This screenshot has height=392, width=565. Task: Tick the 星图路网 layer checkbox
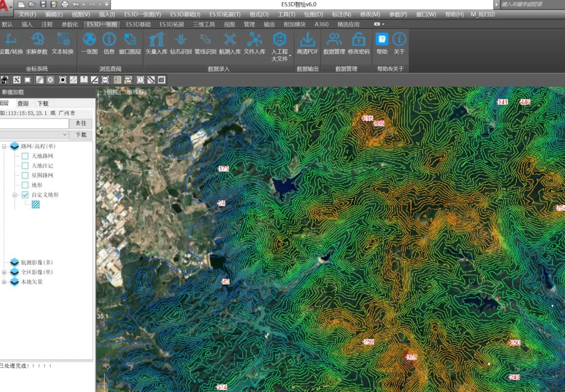(25, 175)
